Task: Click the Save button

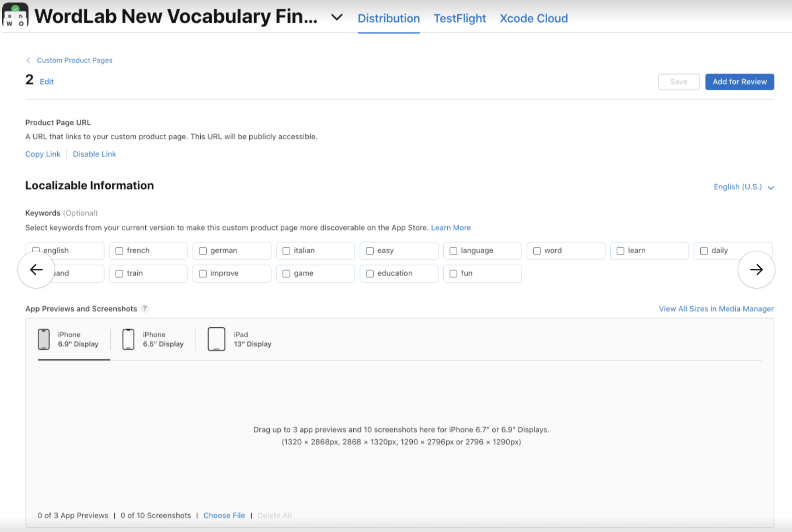Action: click(x=678, y=82)
